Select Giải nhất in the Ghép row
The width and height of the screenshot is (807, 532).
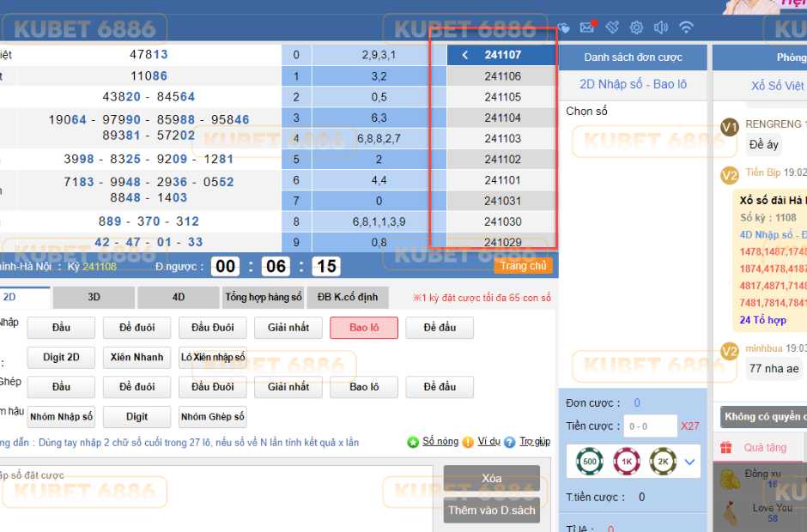288,387
